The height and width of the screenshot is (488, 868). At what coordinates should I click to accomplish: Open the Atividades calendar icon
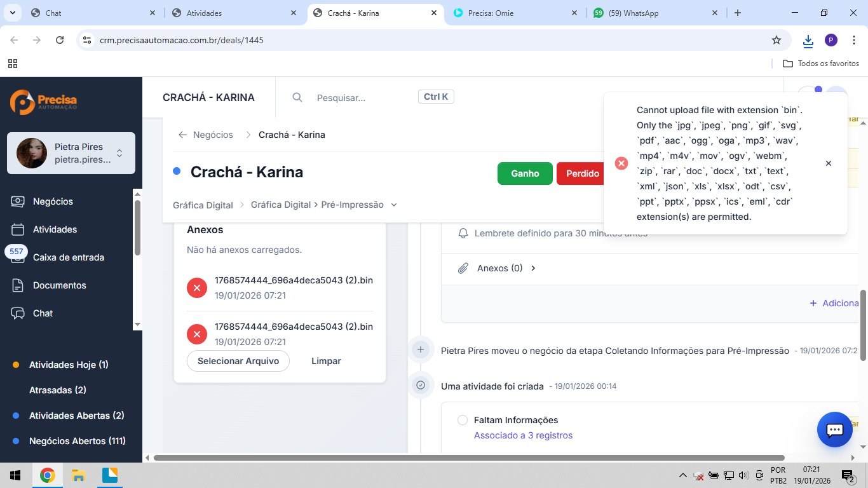tap(18, 229)
